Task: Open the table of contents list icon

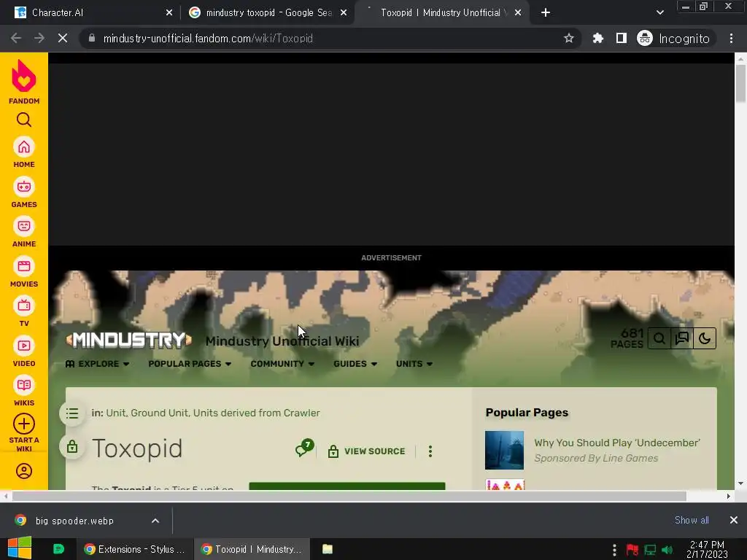Action: [72, 413]
